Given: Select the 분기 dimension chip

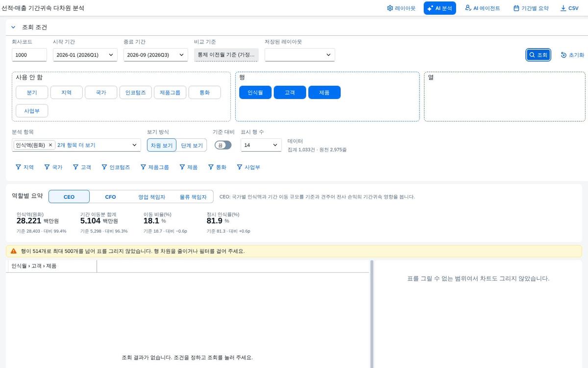Looking at the screenshot, I should (32, 92).
